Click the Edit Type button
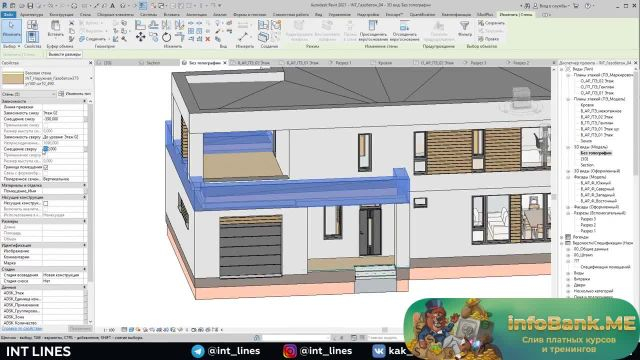Viewport: 640px width, 360px height. coord(75,94)
